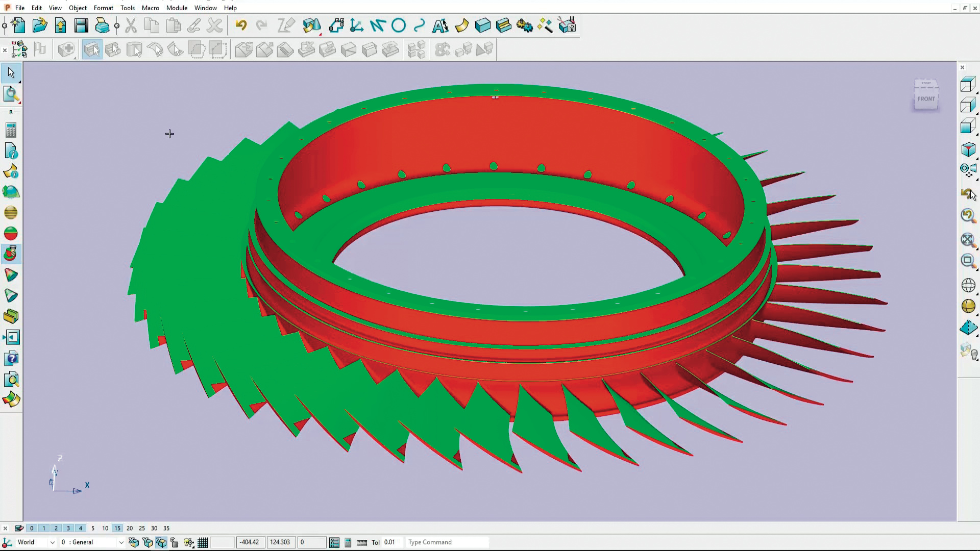Open the Module menu

click(177, 8)
